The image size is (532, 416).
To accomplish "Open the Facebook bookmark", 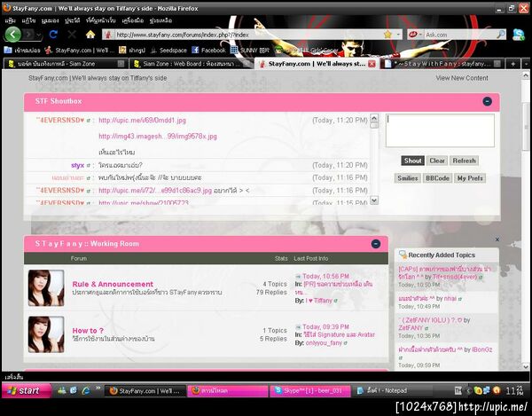I will coord(208,51).
